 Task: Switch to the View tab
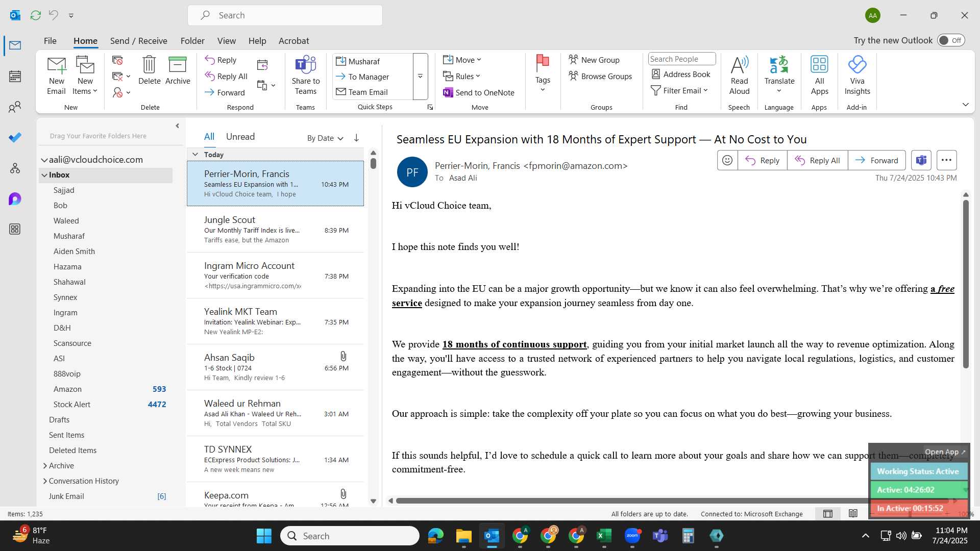point(226,41)
